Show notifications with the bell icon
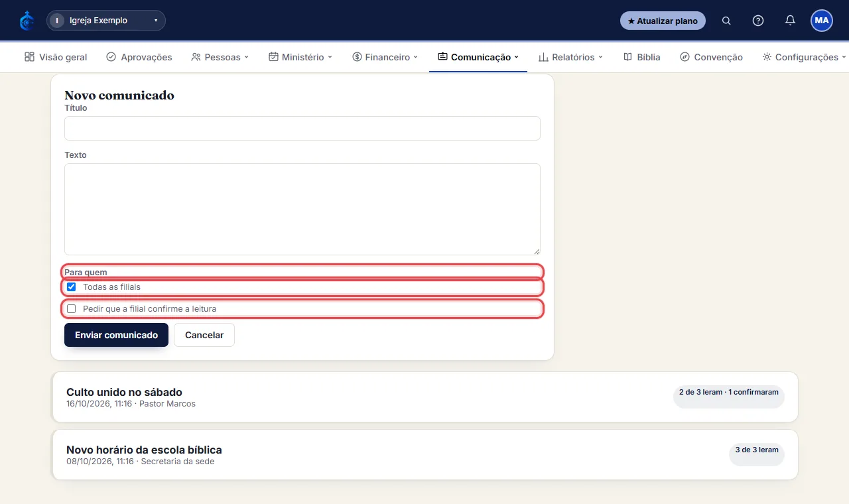Image resolution: width=849 pixels, height=504 pixels. (790, 21)
